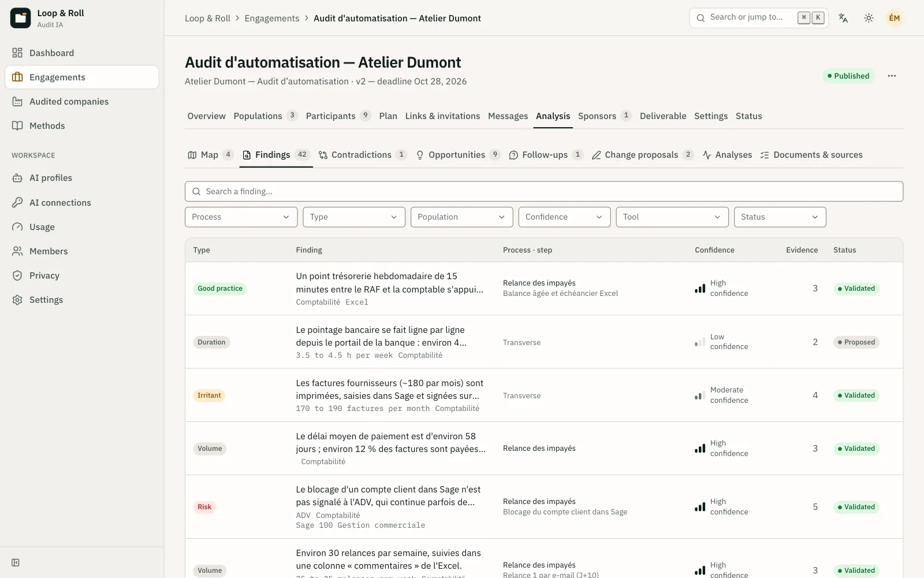Click the Usage gauge icon

tap(17, 227)
